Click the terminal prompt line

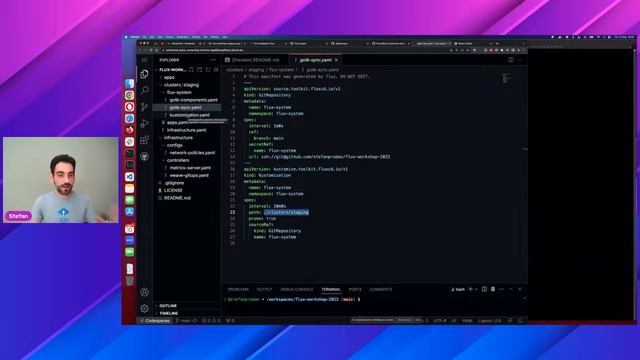(x=293, y=299)
